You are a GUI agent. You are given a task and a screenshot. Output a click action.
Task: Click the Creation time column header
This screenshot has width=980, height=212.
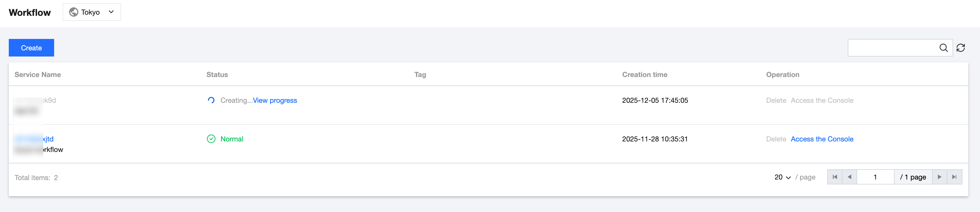pos(644,75)
